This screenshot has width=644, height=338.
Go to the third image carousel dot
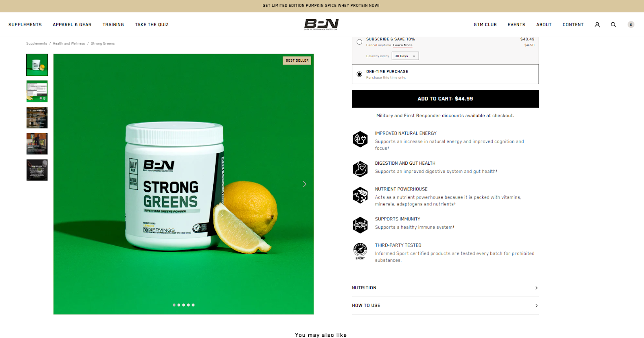(184, 305)
